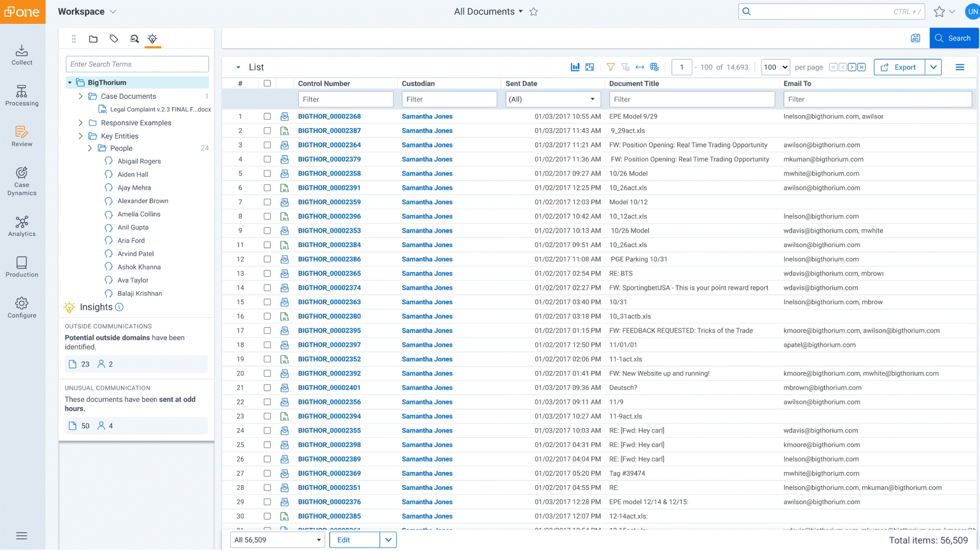This screenshot has width=980, height=551.
Task: Go to next page of results
Action: (x=852, y=67)
